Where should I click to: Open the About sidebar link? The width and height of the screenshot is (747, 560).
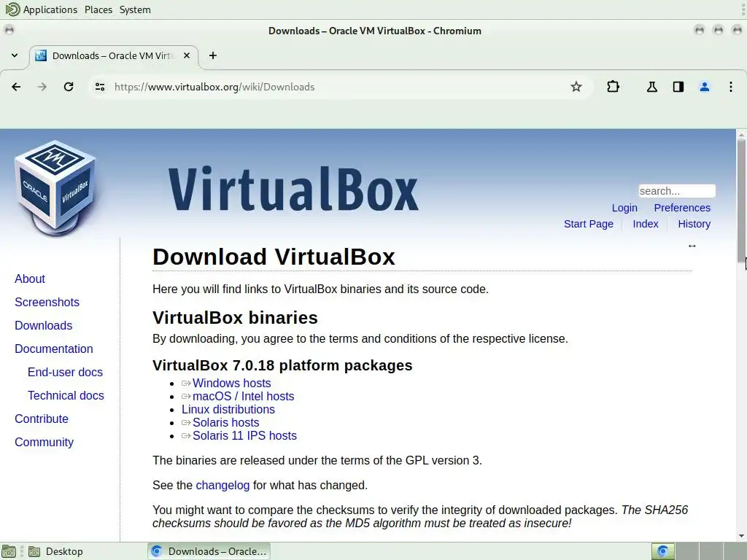(x=29, y=279)
